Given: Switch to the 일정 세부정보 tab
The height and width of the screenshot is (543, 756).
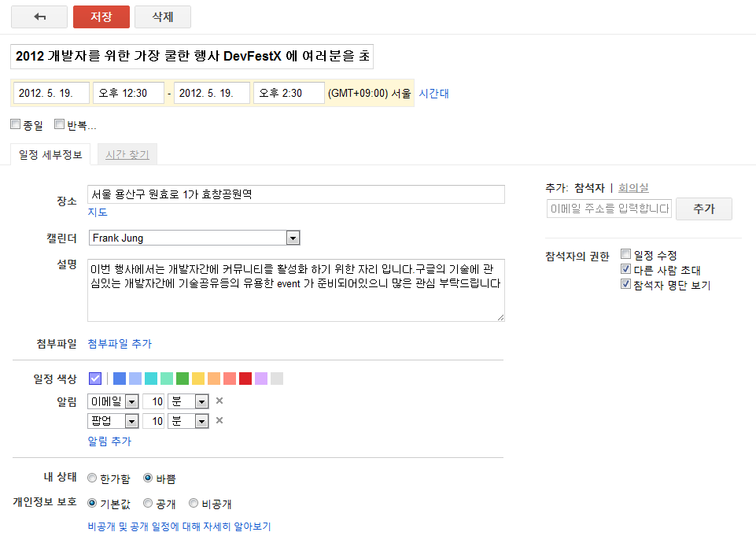Looking at the screenshot, I should click(50, 155).
